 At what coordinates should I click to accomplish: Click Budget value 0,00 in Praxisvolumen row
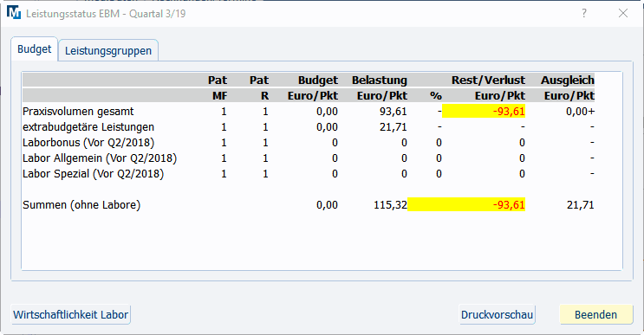[327, 112]
